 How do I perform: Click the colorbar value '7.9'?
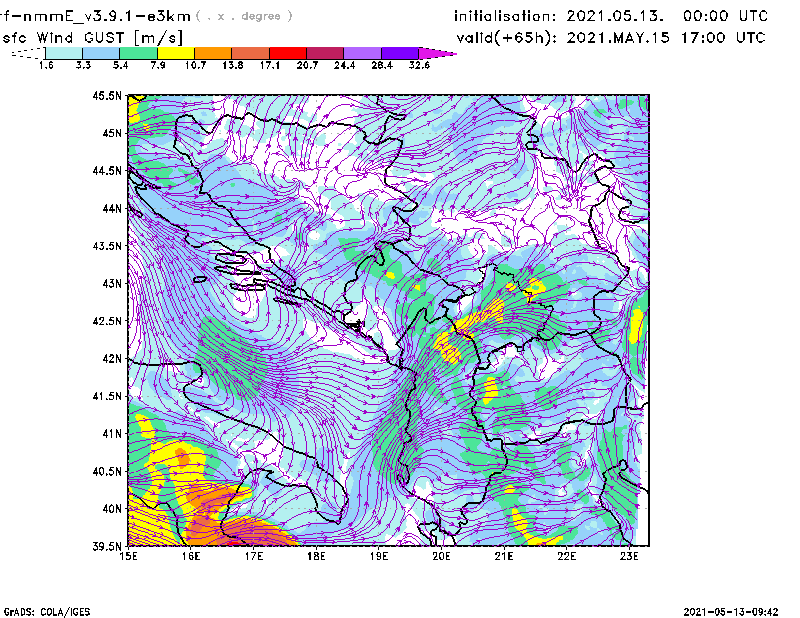tap(158, 65)
